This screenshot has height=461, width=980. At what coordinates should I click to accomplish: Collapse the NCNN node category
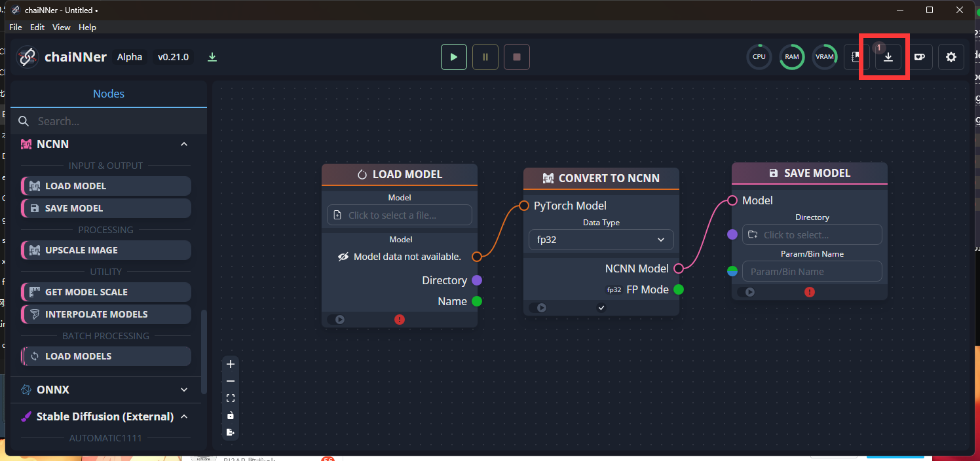(x=184, y=144)
